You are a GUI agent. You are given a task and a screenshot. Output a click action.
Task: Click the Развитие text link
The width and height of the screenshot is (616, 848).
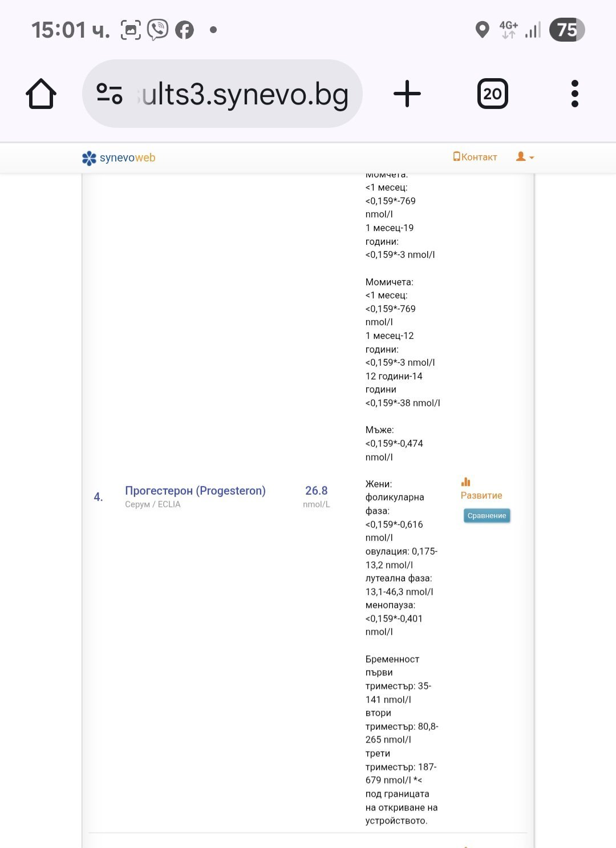coord(481,495)
